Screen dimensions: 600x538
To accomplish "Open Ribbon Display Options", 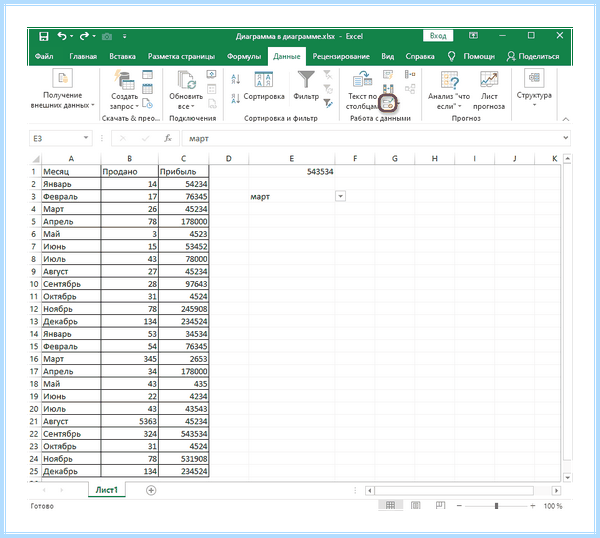I will click(x=474, y=36).
